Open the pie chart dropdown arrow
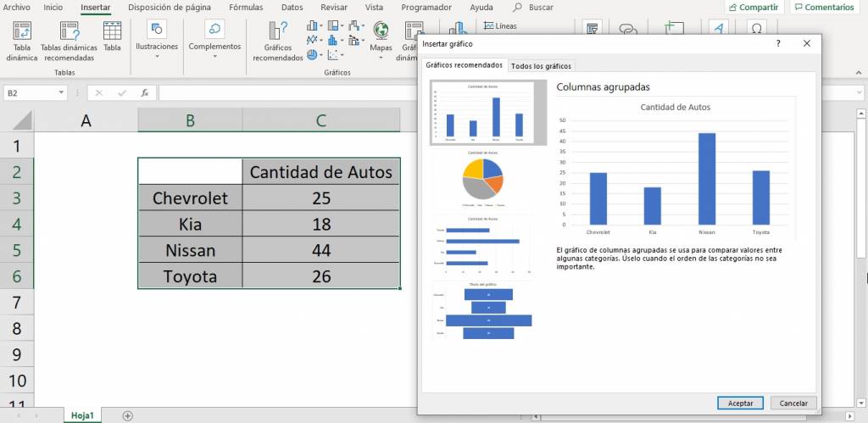The width and height of the screenshot is (868, 423). [x=321, y=55]
